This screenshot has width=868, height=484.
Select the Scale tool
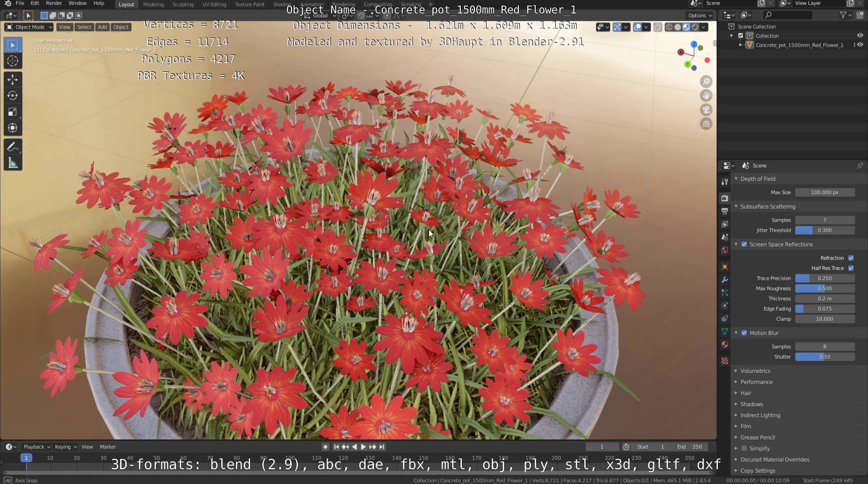13,112
